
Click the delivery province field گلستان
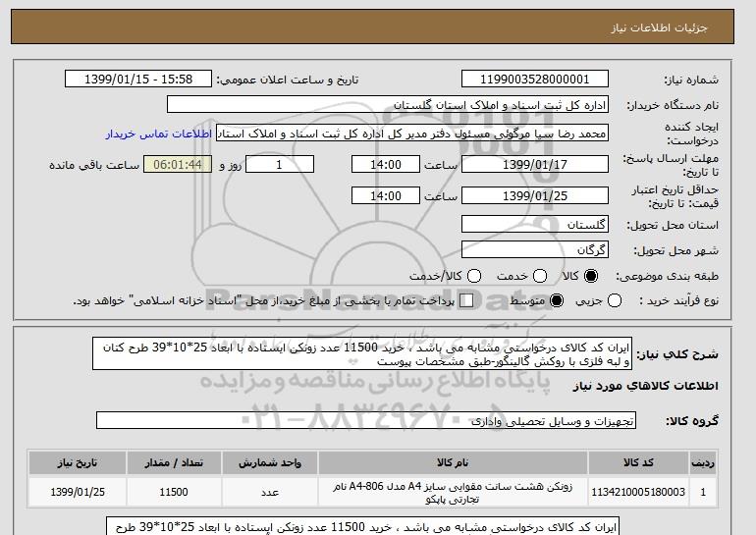[x=535, y=225]
